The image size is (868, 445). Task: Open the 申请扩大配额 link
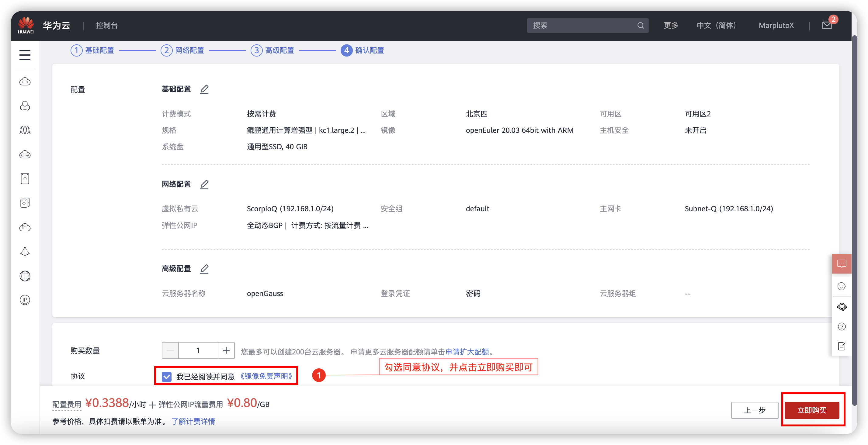pos(467,352)
